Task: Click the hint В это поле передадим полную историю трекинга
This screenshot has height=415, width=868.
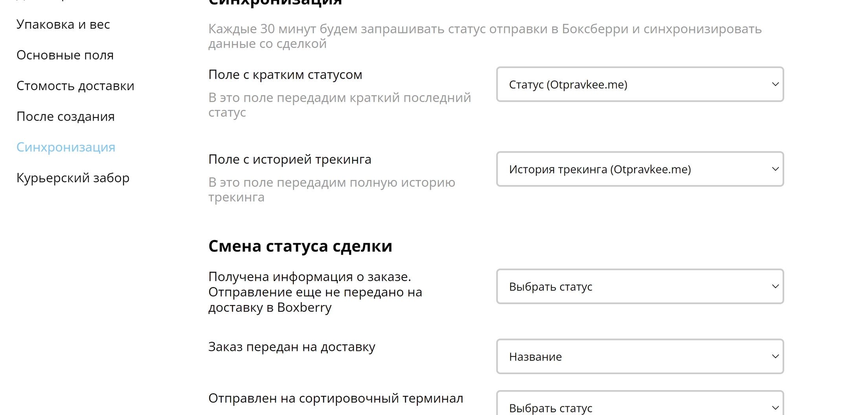Action: point(332,190)
